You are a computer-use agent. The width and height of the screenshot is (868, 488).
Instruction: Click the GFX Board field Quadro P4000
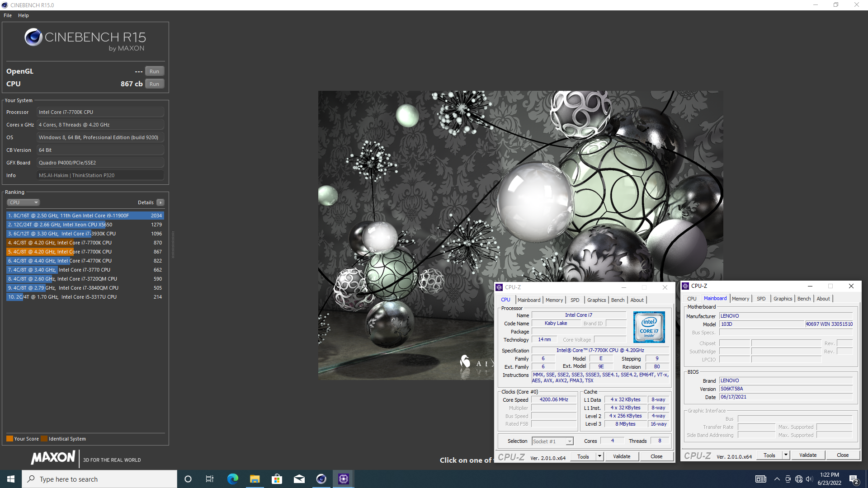point(100,163)
